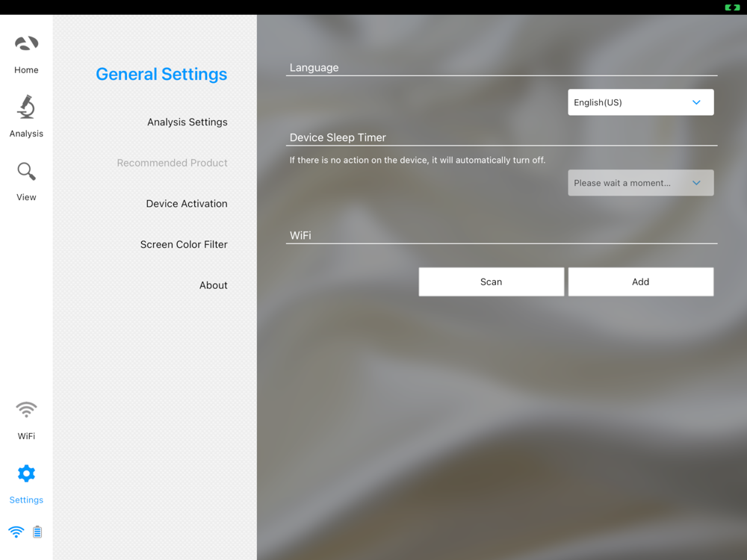Click the Home label
Image resolution: width=747 pixels, height=560 pixels.
(x=26, y=70)
